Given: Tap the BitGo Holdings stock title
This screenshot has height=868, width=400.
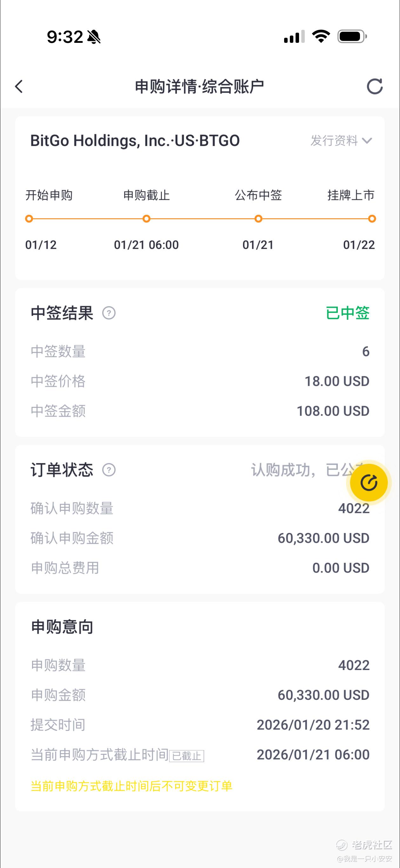Looking at the screenshot, I should point(135,141).
